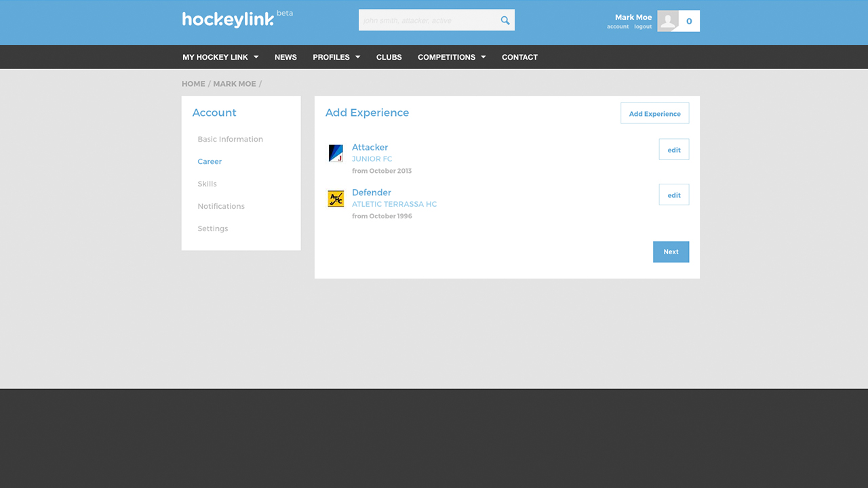The image size is (868, 488).
Task: Expand the My Hockey Link dropdown arrow
Action: (256, 57)
